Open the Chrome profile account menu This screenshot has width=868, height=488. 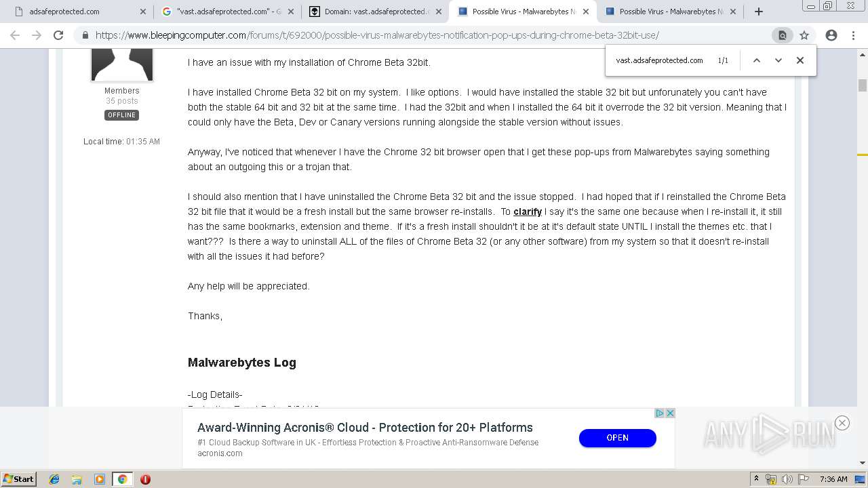click(x=831, y=35)
